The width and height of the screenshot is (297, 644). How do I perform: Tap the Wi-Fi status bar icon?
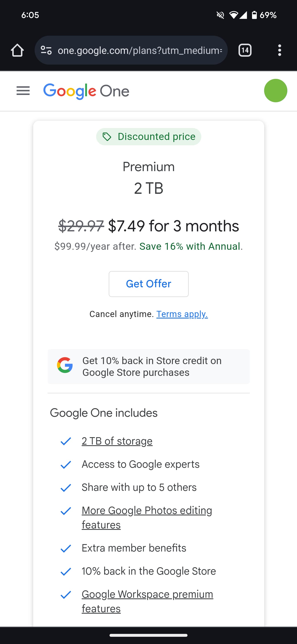pos(233,15)
